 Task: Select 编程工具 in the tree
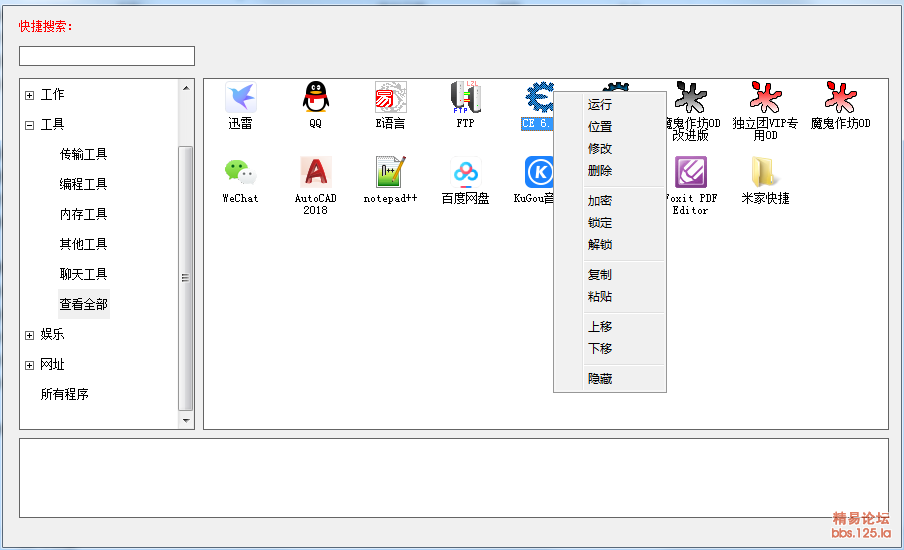(x=84, y=184)
